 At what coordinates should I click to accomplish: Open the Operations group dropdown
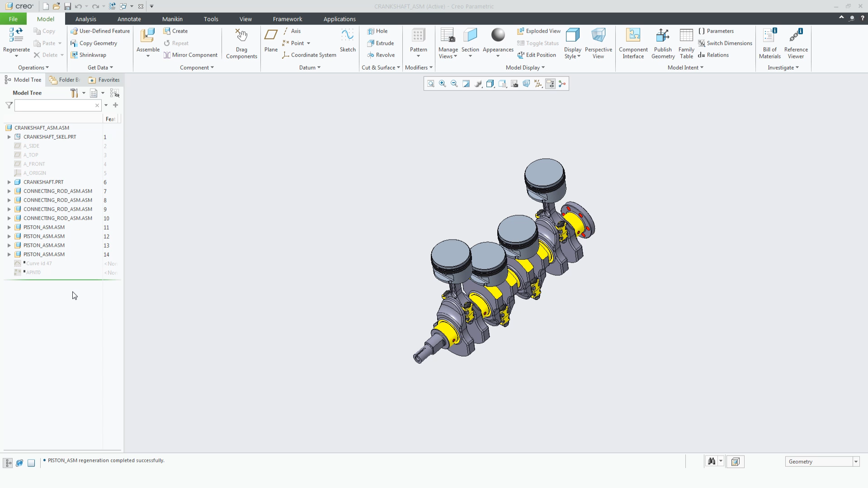(33, 68)
